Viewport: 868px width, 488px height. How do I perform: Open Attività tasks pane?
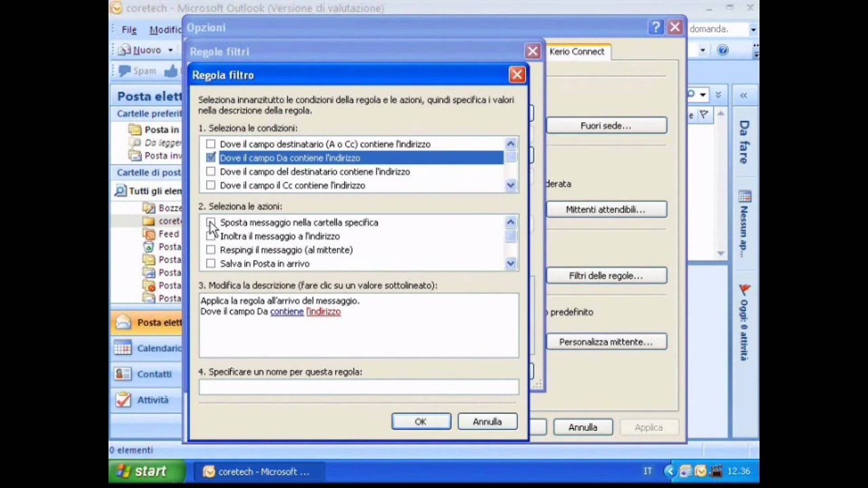[146, 400]
